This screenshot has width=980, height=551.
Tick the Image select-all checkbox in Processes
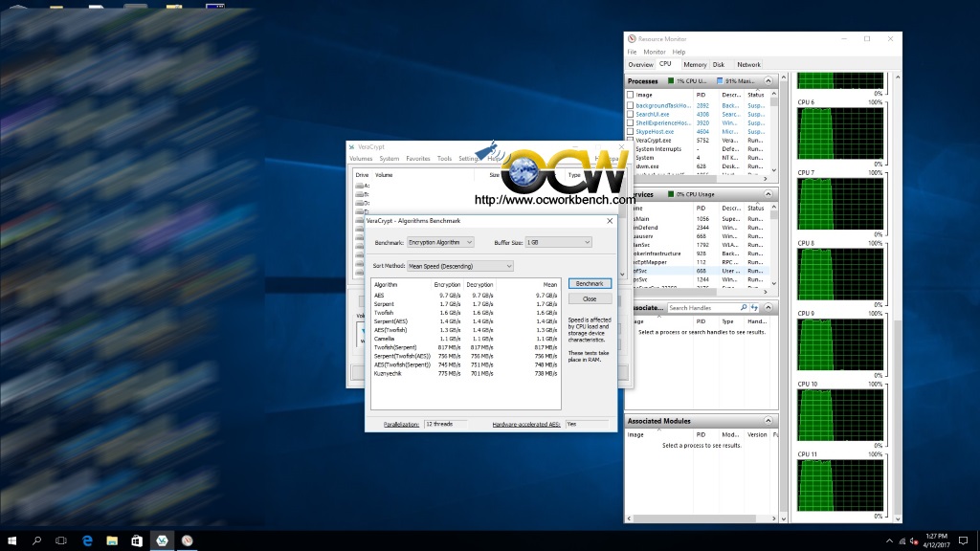pos(630,95)
